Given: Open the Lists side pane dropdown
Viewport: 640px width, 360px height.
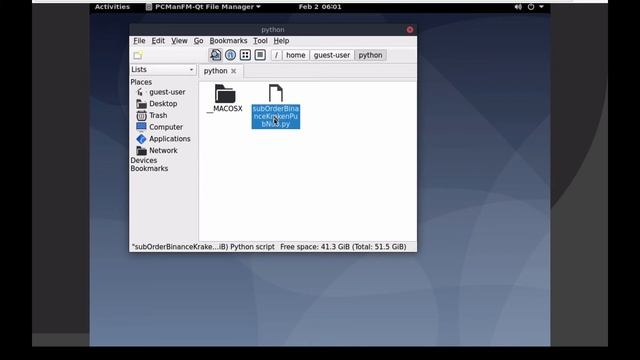Looking at the screenshot, I should [x=163, y=70].
